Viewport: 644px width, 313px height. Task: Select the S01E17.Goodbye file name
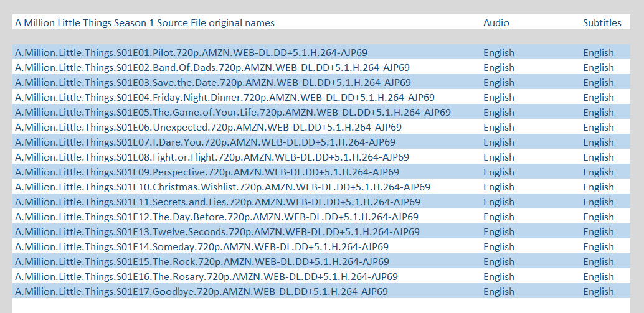click(201, 292)
